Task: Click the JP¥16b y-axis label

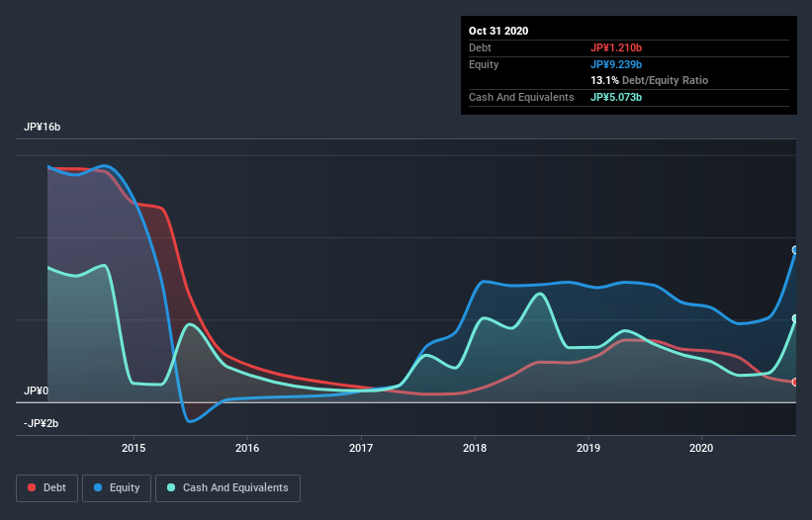Action: [42, 128]
